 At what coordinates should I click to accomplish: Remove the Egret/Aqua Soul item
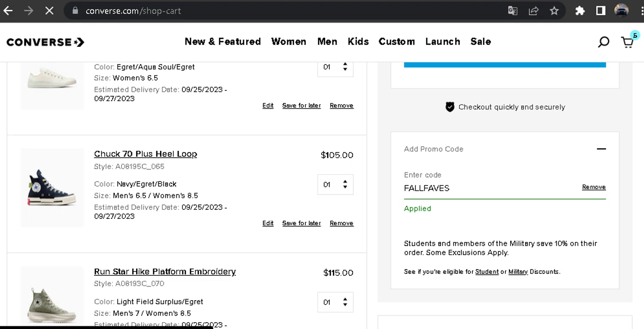click(x=341, y=106)
